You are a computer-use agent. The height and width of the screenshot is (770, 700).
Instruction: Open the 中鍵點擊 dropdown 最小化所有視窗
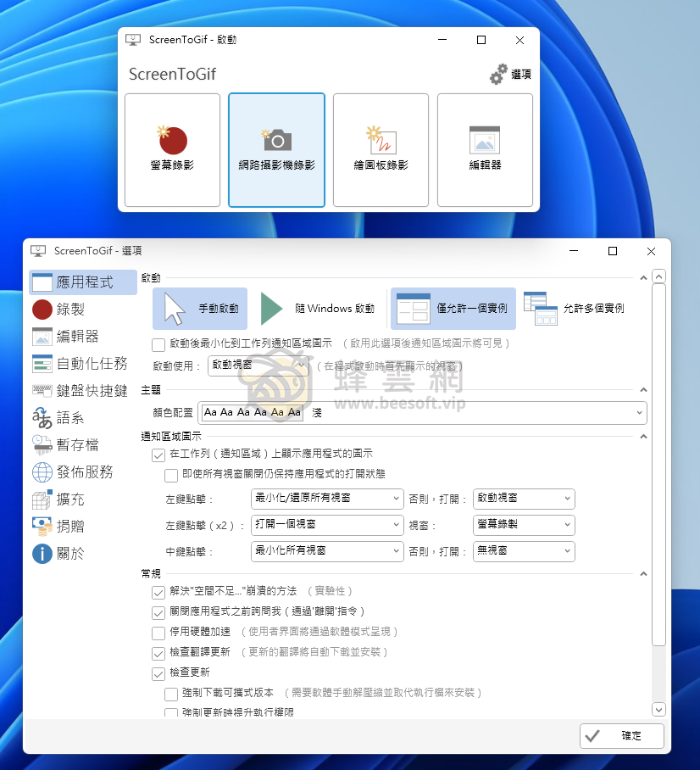tap(327, 551)
